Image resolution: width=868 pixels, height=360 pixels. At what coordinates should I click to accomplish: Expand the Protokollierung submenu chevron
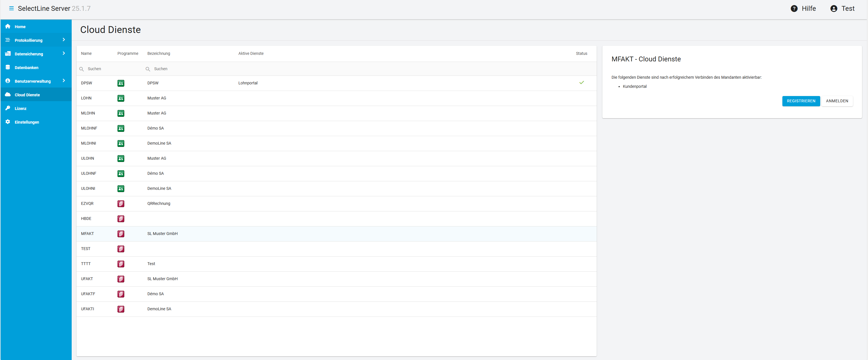64,40
